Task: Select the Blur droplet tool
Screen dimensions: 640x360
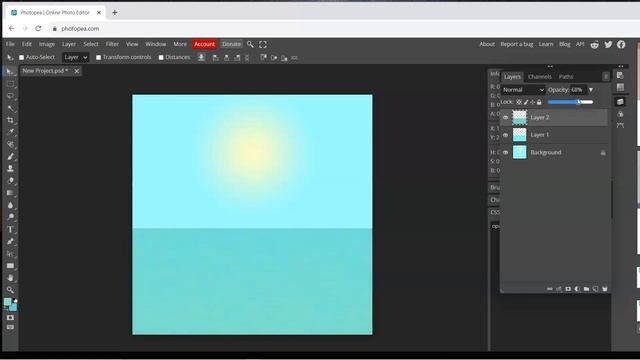Action: 10,205
